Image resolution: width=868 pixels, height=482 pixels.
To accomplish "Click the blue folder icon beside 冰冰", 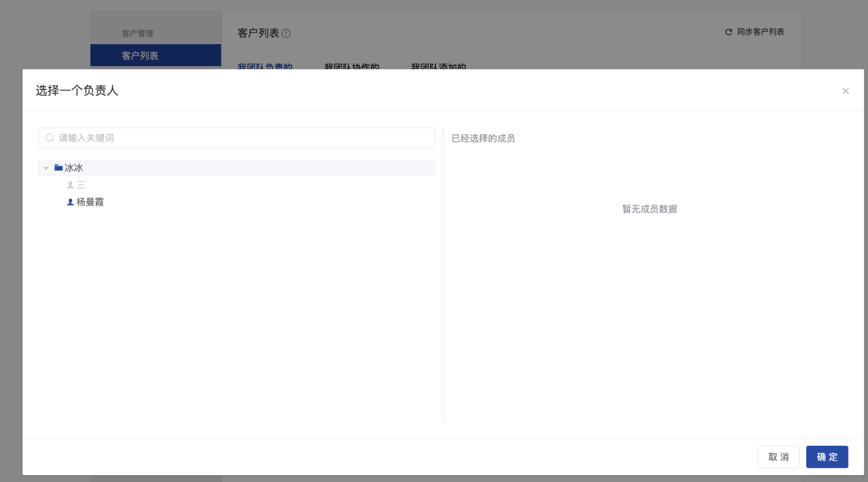I will [58, 168].
